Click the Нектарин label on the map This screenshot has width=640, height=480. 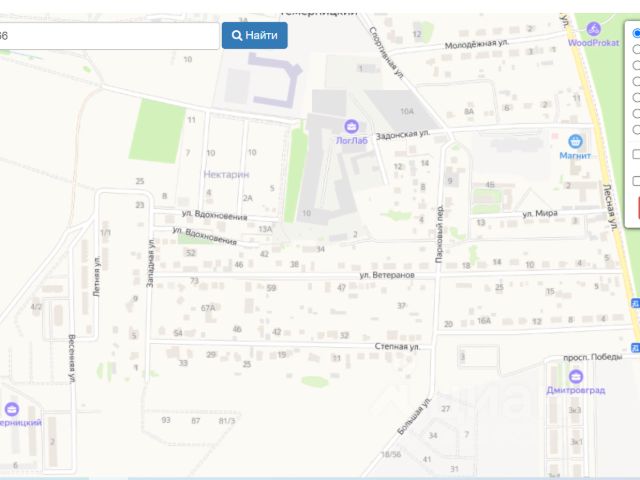(226, 173)
